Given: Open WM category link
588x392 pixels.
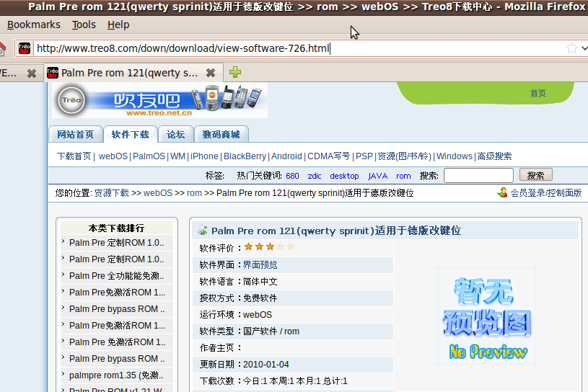Looking at the screenshot, I should (x=177, y=156).
